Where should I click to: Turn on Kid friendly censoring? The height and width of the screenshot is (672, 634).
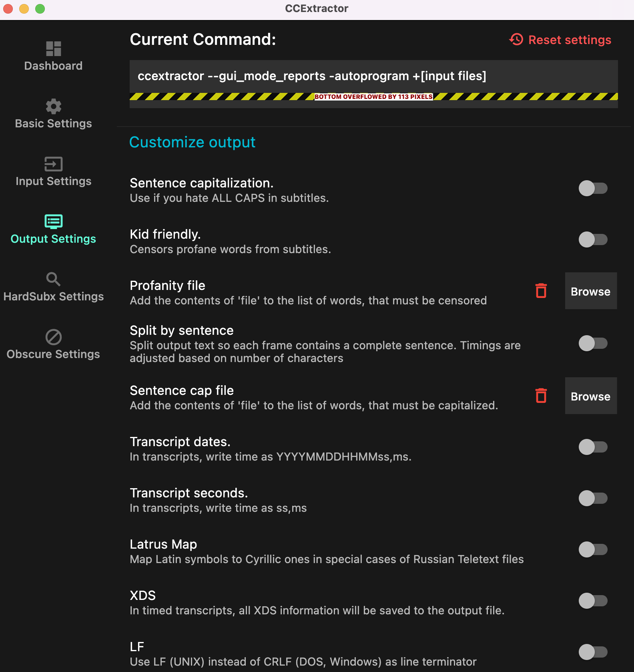[x=593, y=239]
